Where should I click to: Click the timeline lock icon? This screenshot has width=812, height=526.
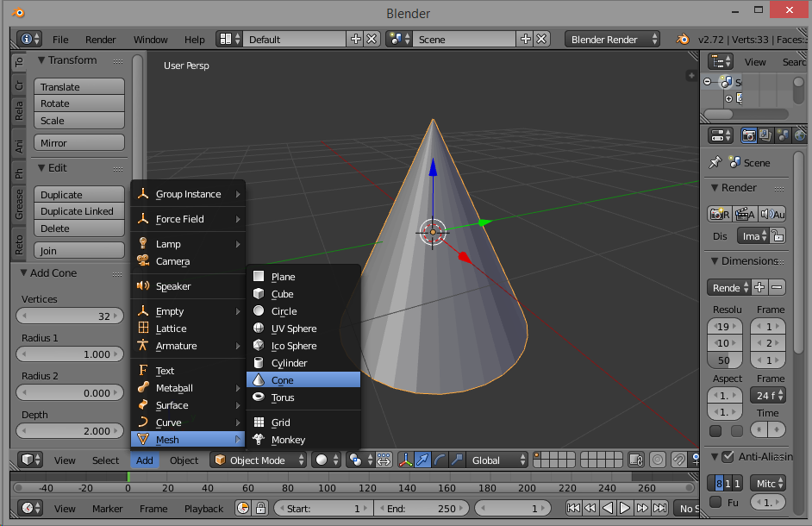(x=261, y=509)
